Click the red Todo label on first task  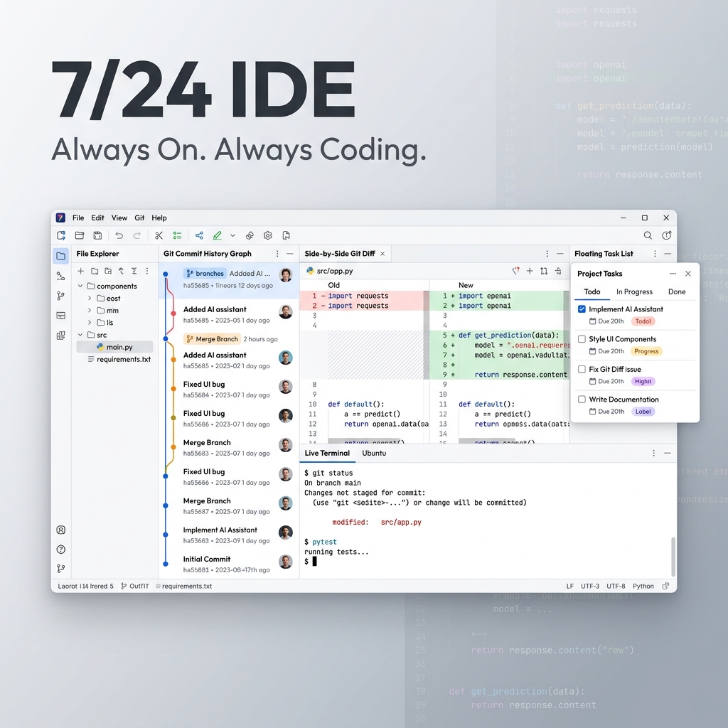click(643, 321)
